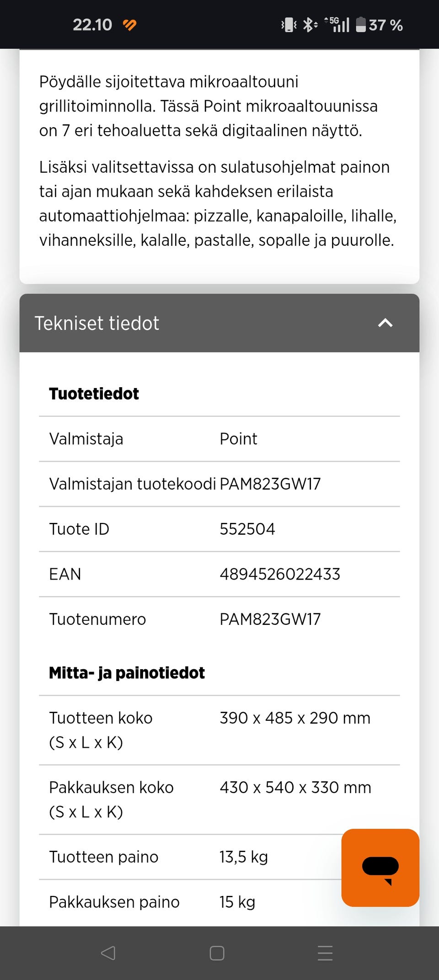This screenshot has width=439, height=980.
Task: Tap the orange notification icon beside clock
Action: (130, 25)
